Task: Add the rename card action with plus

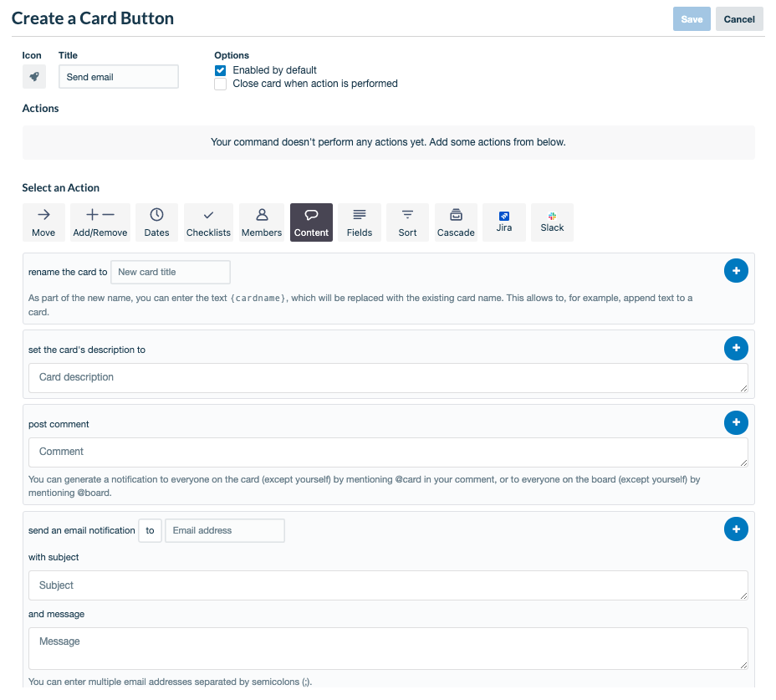Action: click(x=736, y=271)
